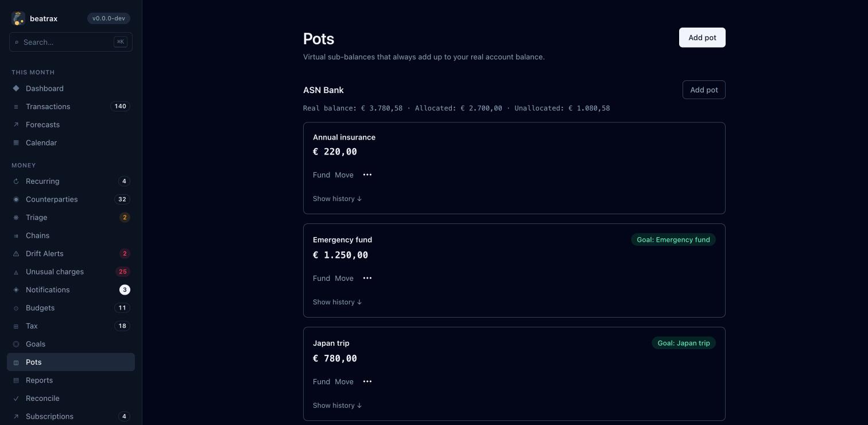Open the Subscriptions page
868x425 pixels.
point(71,416)
